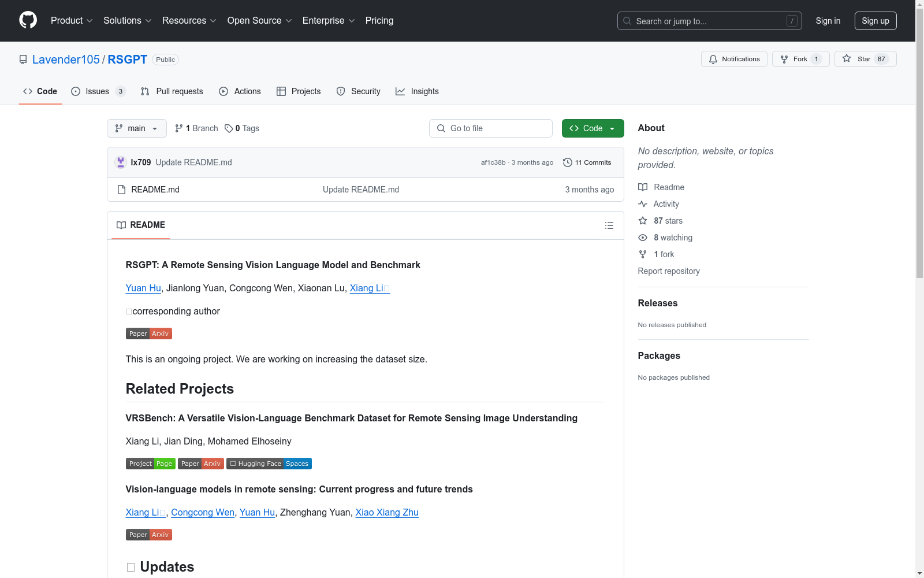Click the shield icon on Security tab
This screenshot has height=578, width=924.
point(341,91)
